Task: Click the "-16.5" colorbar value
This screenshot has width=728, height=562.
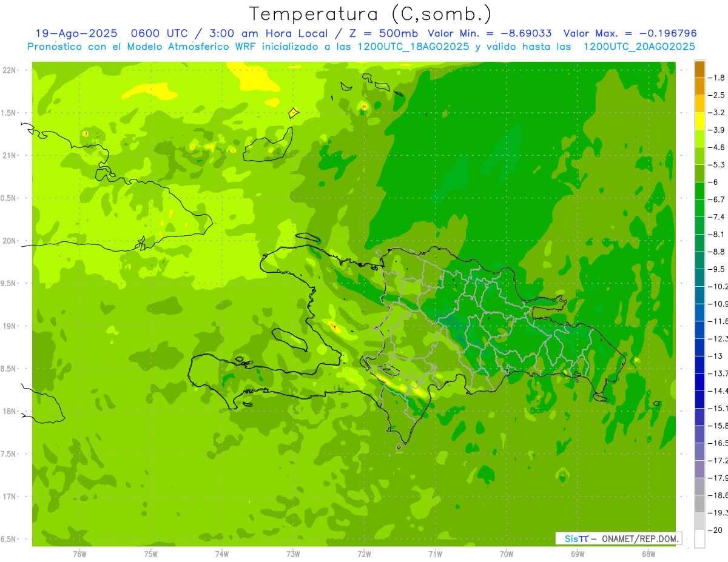Action: [718, 443]
